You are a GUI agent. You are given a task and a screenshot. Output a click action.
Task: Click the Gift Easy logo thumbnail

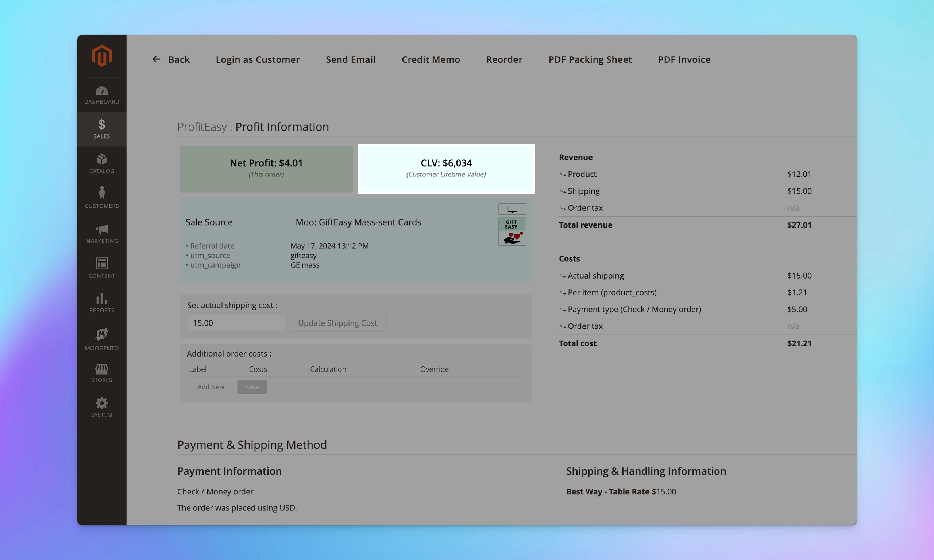512,232
